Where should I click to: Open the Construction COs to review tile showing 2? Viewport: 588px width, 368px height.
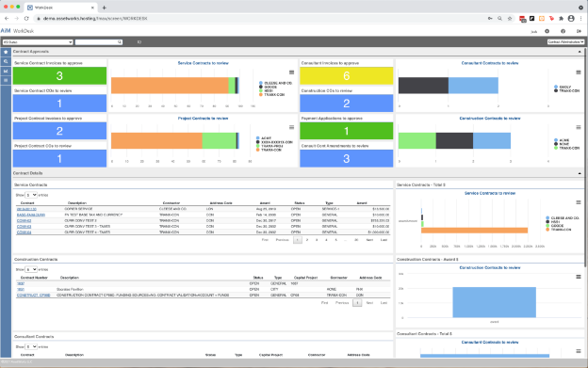(x=347, y=104)
